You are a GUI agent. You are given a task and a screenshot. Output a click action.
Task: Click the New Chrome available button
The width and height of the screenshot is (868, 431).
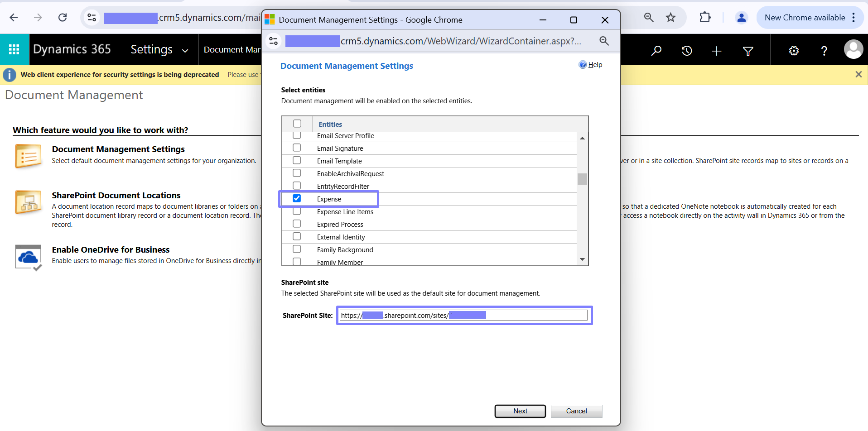[805, 18]
